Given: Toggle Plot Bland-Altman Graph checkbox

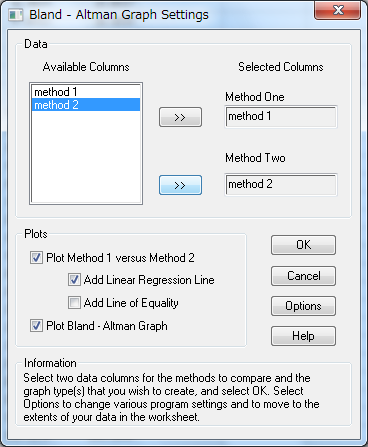Looking at the screenshot, I should (x=36, y=326).
